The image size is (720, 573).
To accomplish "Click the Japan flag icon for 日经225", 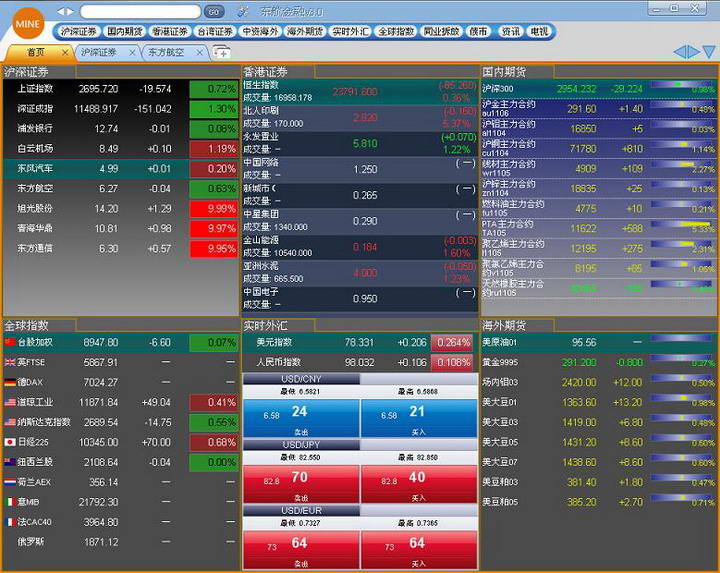I will click(x=10, y=442).
